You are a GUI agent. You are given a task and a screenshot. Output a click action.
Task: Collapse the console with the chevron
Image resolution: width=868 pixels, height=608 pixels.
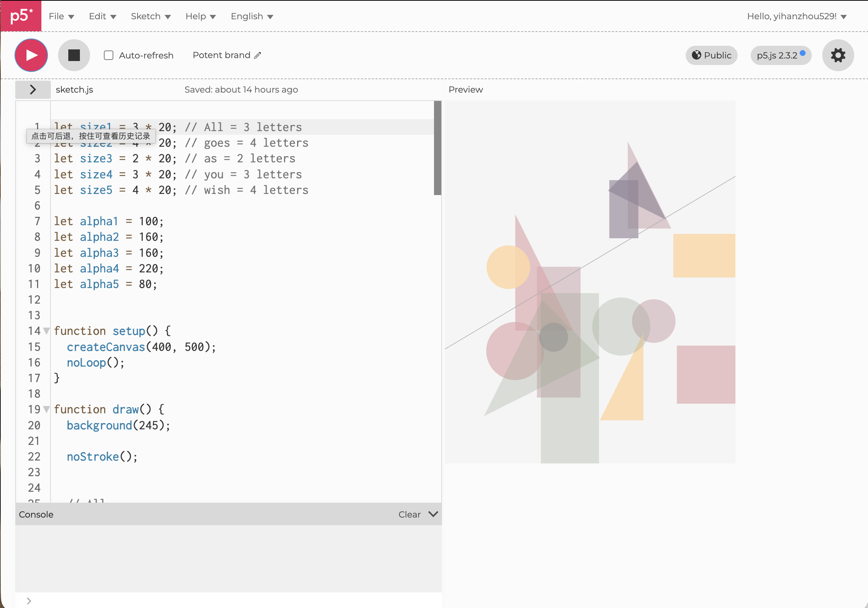433,514
